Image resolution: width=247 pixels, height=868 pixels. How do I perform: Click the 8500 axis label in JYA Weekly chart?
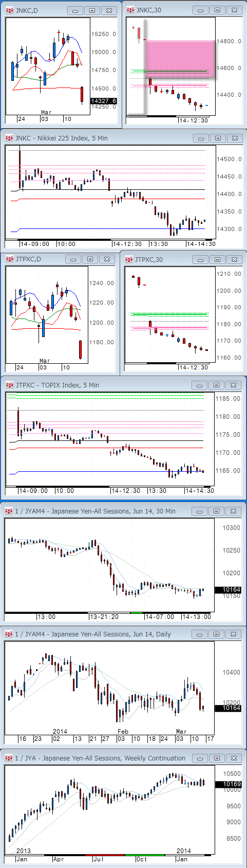(x=233, y=838)
